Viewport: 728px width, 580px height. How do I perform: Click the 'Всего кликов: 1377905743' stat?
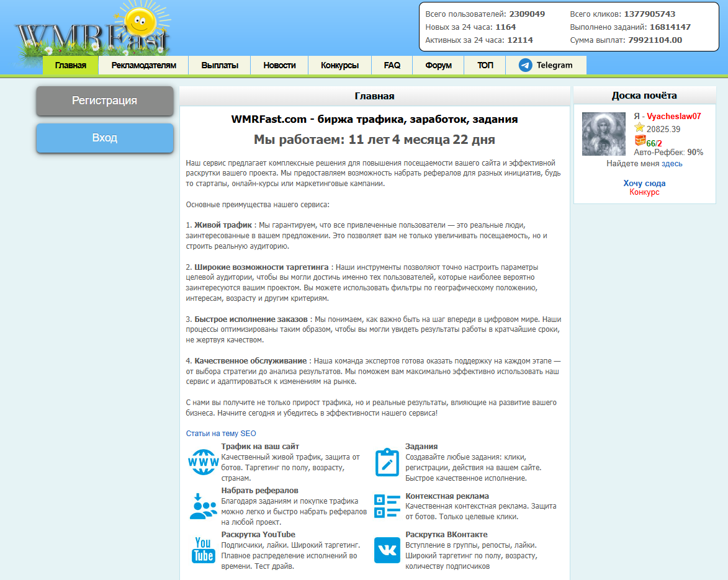coord(622,14)
